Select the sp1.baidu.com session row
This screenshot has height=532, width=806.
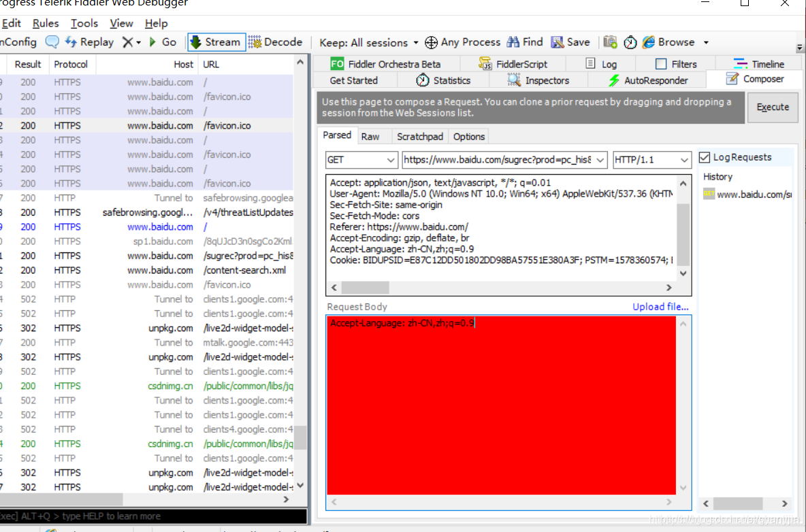pos(147,242)
